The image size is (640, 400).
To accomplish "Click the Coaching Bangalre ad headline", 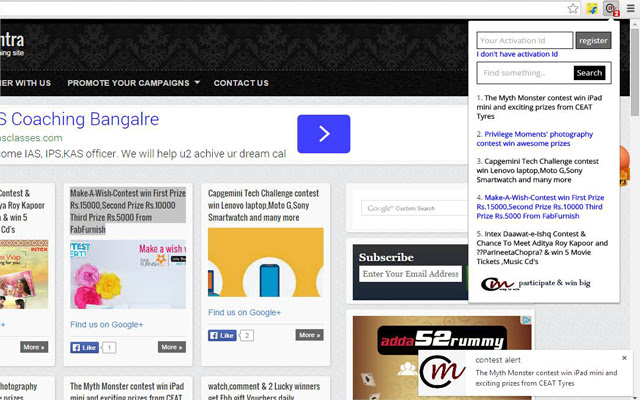I will click(x=79, y=119).
